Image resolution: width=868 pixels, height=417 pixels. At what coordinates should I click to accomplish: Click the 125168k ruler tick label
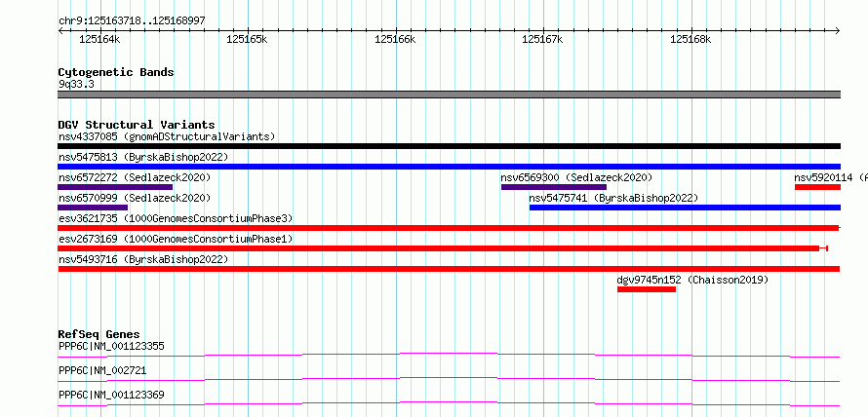tap(690, 39)
